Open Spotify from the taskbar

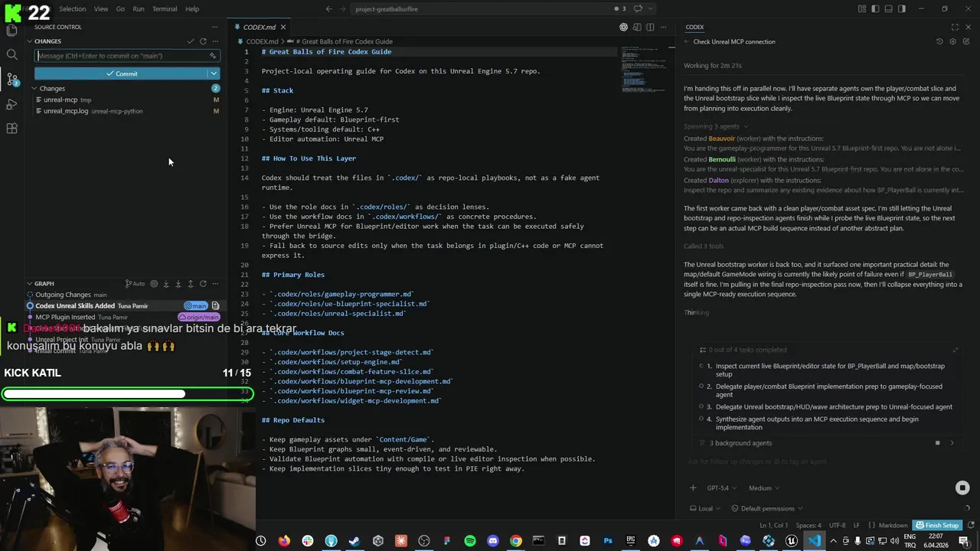[x=469, y=541]
